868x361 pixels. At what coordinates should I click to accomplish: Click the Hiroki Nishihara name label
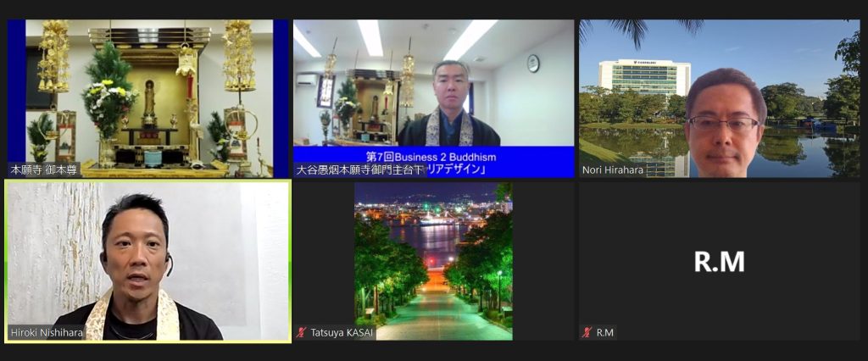[x=47, y=332]
